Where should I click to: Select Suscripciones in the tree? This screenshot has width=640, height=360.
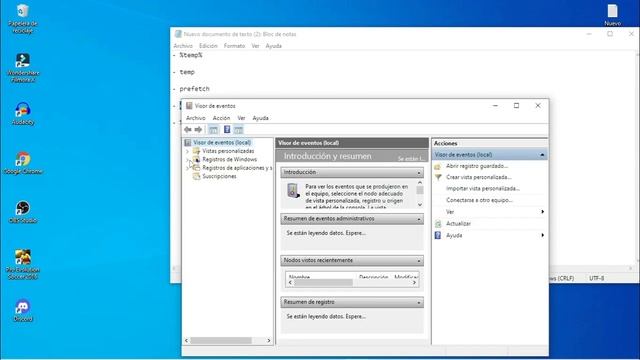[x=219, y=176]
